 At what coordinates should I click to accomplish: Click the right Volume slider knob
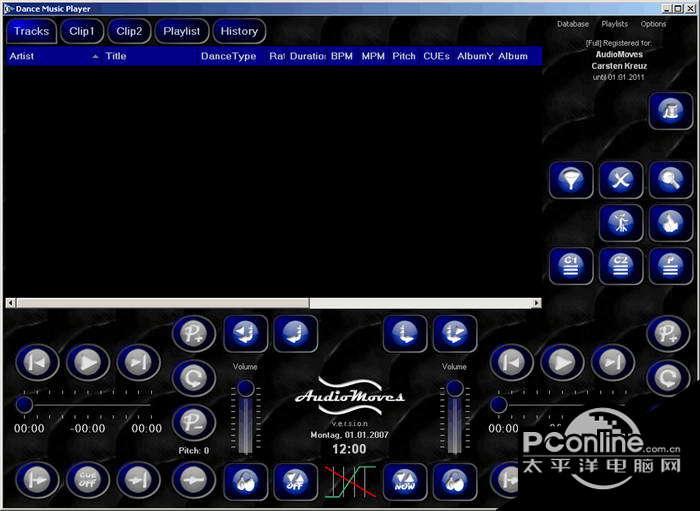pos(455,388)
